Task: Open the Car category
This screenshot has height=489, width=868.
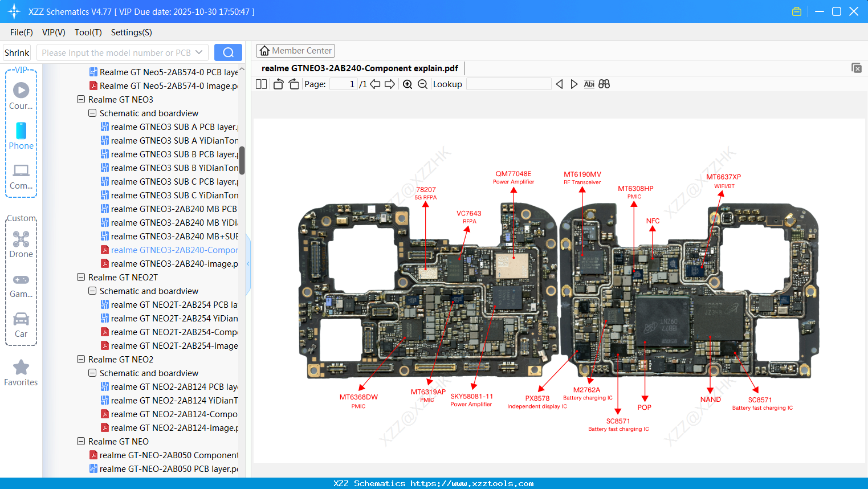Action: coord(21,325)
